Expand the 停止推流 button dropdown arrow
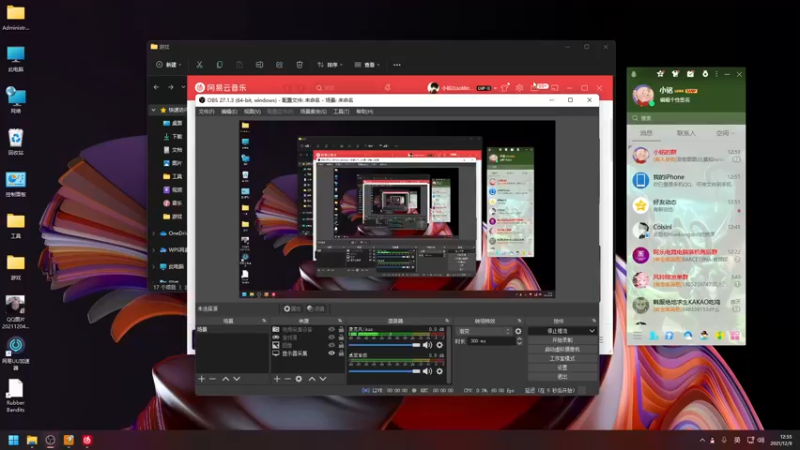The height and width of the screenshot is (450, 800). (592, 331)
